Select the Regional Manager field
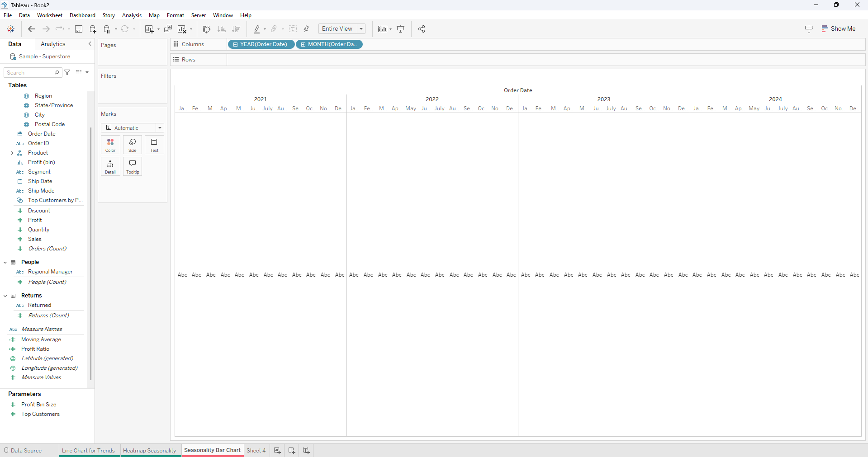 50,272
